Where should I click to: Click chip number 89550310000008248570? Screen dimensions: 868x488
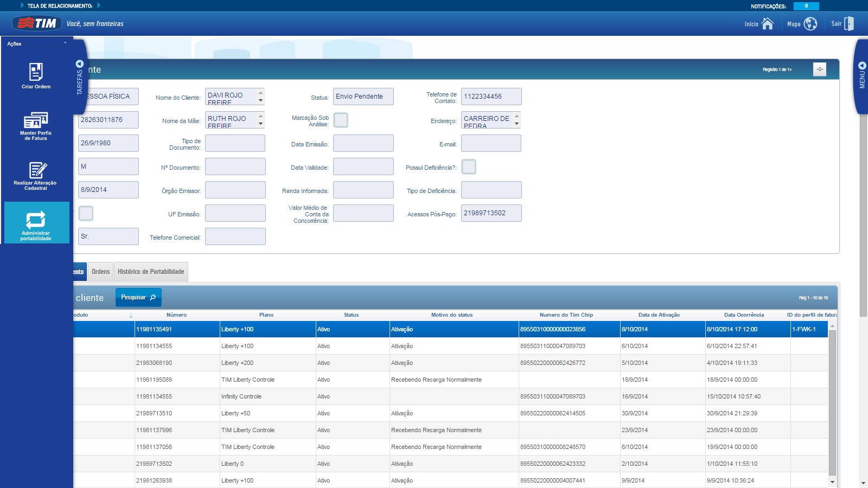[x=553, y=447]
